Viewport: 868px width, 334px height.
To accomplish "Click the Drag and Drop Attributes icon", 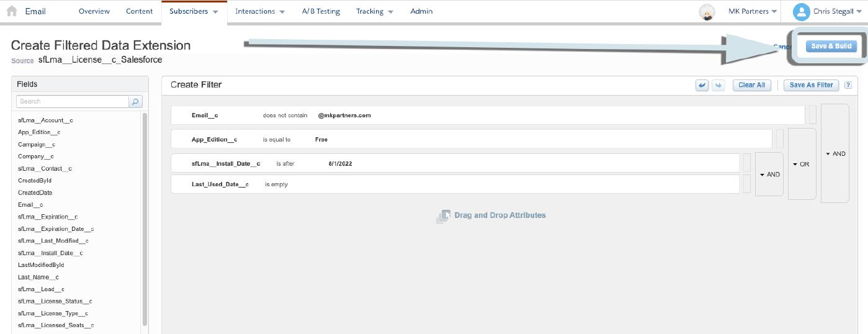I will pos(443,216).
